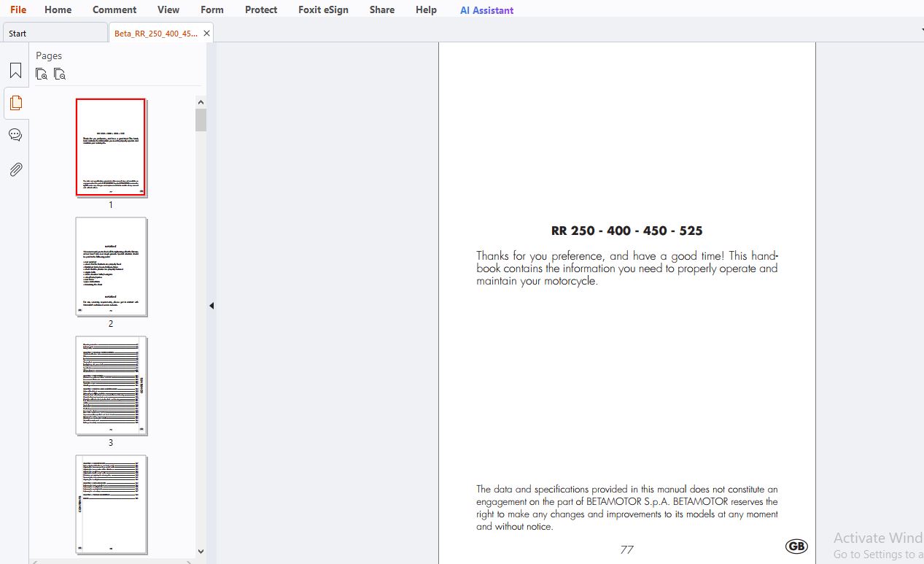The width and height of the screenshot is (924, 564).
Task: Toggle the Pages panel icon
Action: pyautogui.click(x=15, y=103)
